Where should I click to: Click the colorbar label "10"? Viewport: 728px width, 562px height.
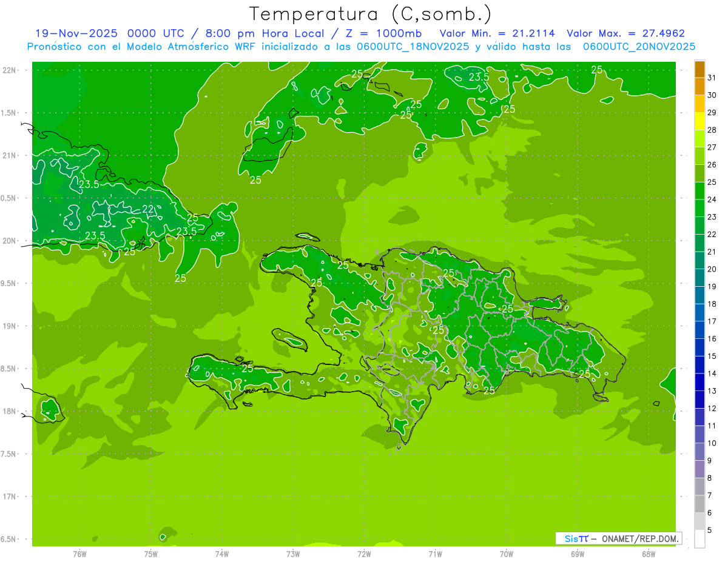click(712, 443)
